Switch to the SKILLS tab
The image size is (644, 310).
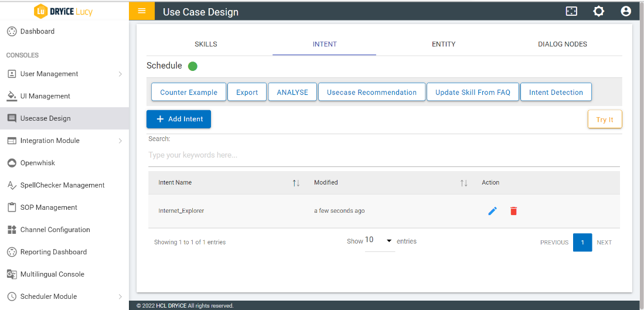pyautogui.click(x=206, y=44)
